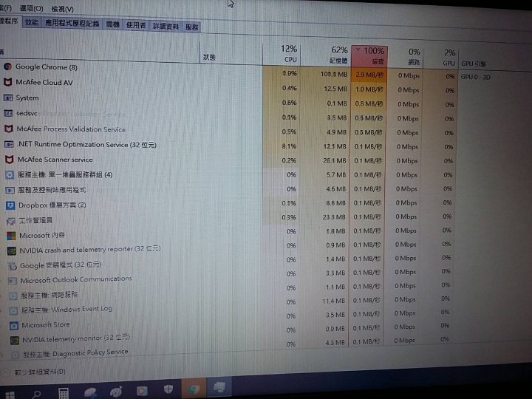Image resolution: width=532 pixels, height=399 pixels.
Task: Select NVIDIA crash and telemetry reporter icon
Action: pyautogui.click(x=12, y=250)
